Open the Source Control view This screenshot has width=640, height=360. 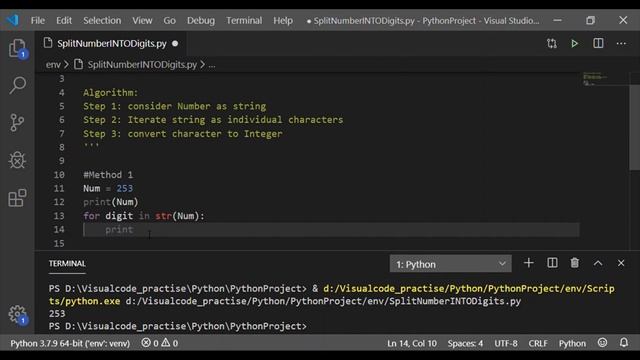point(17,122)
